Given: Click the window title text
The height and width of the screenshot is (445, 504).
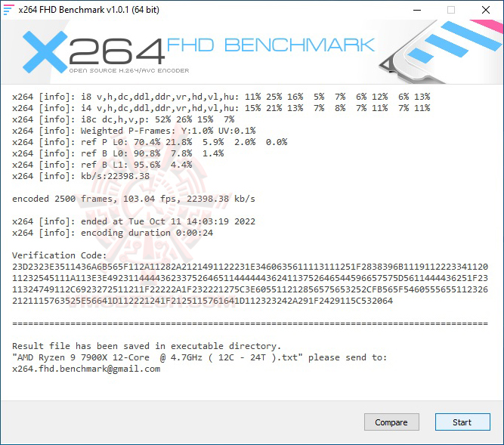Looking at the screenshot, I should (89, 10).
